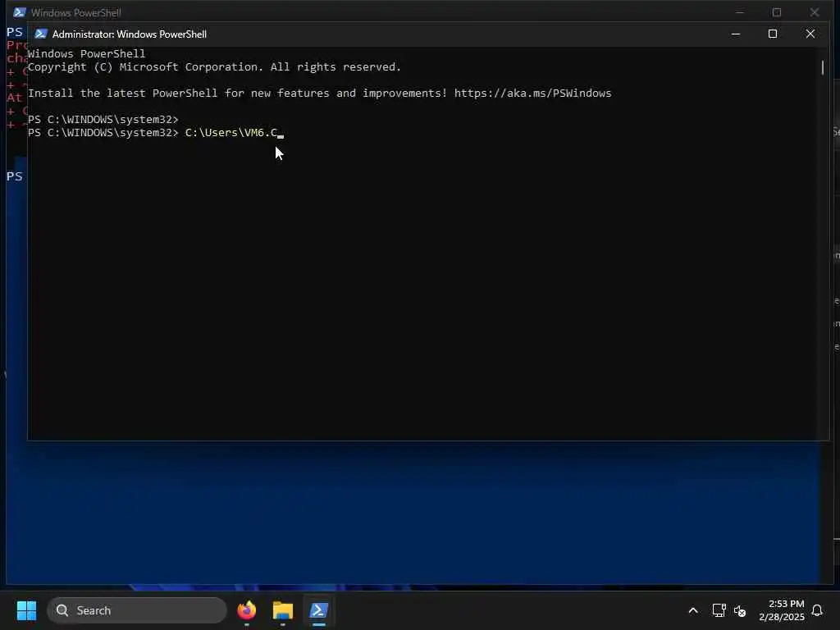This screenshot has height=630, width=840.
Task: Open Firefox from the taskbar
Action: point(247,610)
